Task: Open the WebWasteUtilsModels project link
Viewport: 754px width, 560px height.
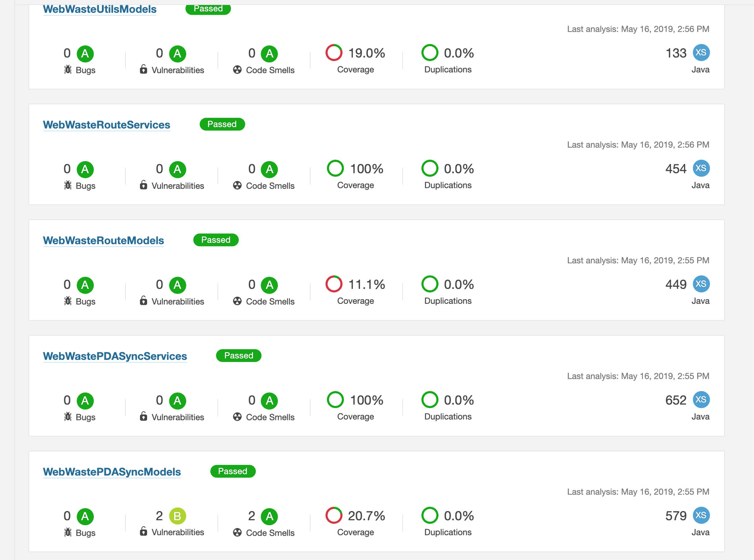Action: 100,9
